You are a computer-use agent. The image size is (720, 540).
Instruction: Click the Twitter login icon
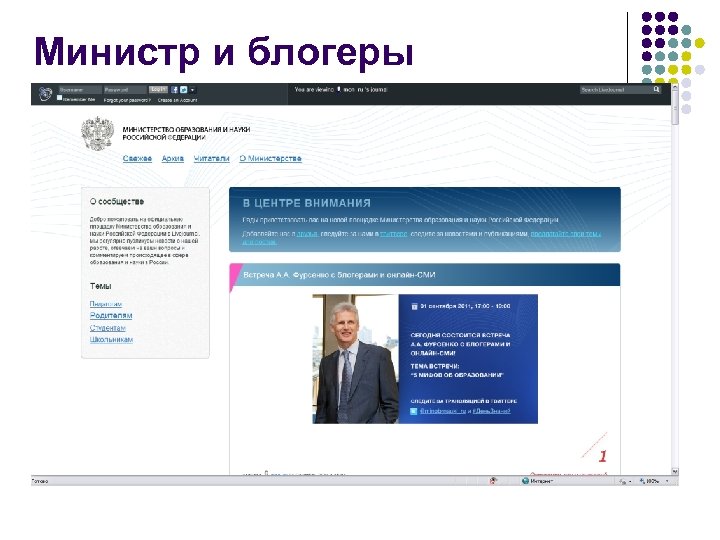click(184, 90)
